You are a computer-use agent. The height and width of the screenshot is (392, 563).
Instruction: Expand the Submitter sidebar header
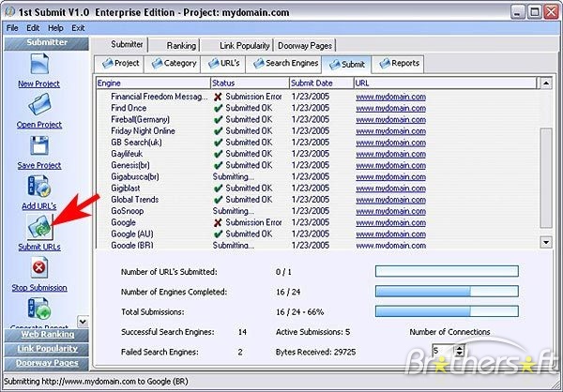[47, 43]
